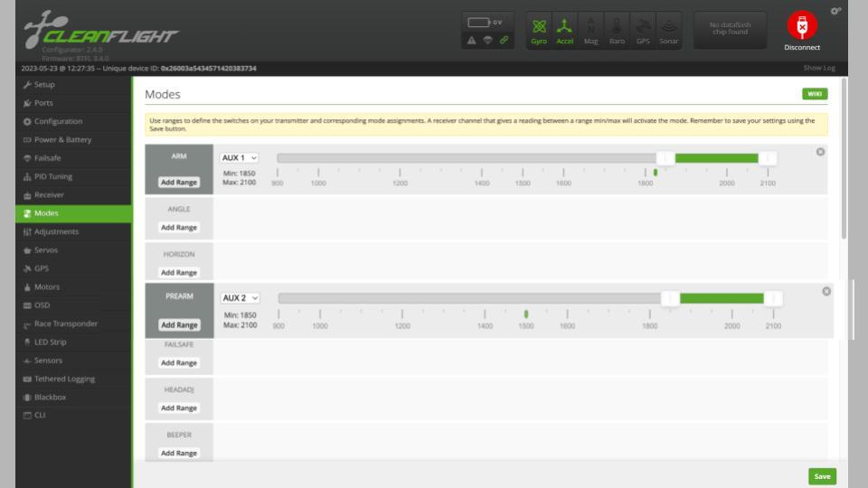
Task: Remove the ARM range with its X icon
Action: [820, 152]
